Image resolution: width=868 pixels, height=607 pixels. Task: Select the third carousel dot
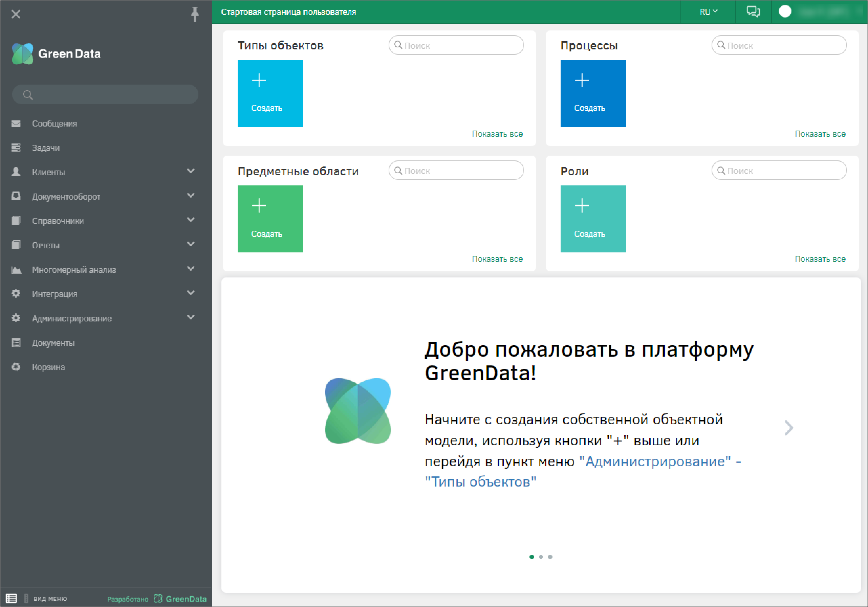[550, 557]
